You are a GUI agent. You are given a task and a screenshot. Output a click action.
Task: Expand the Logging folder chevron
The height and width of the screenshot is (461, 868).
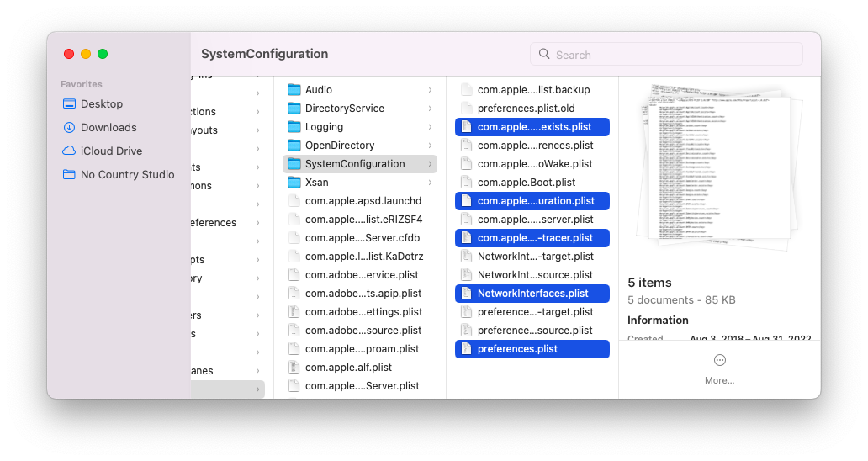coord(430,127)
